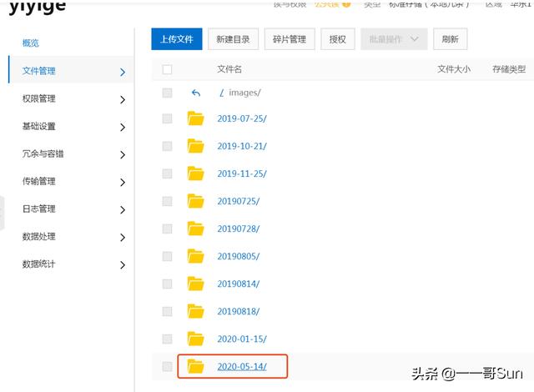
Task: Check the box for folder 20190818/
Action: coord(167,312)
